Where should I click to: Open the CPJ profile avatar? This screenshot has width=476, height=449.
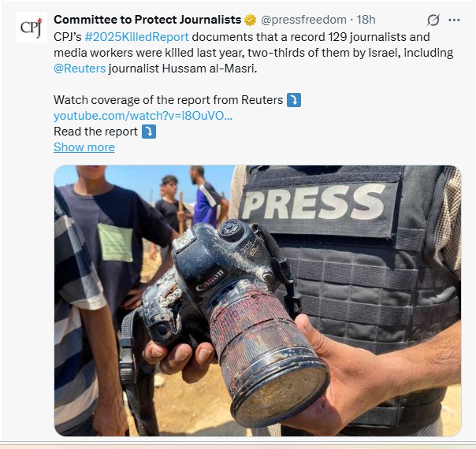click(31, 28)
